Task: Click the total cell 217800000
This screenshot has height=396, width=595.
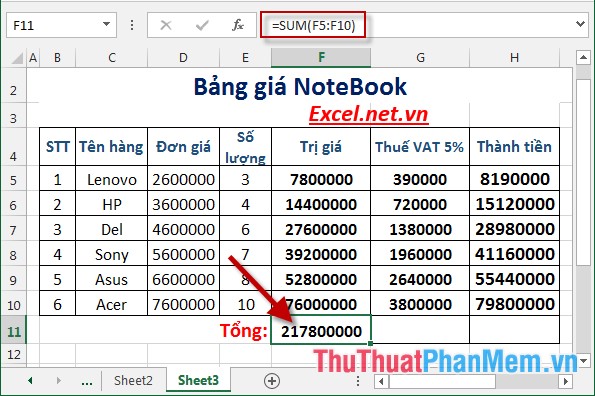Action: [321, 330]
